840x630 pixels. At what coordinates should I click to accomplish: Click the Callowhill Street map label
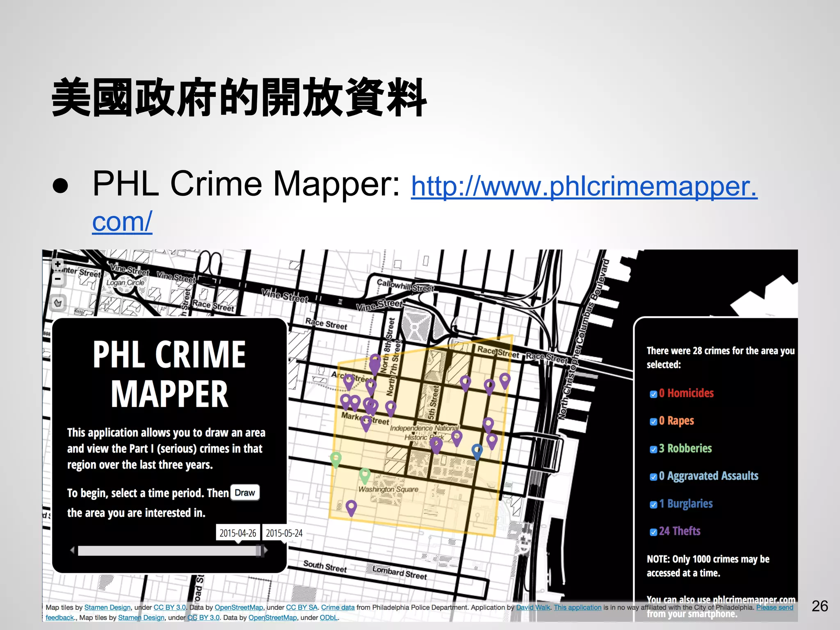[405, 285]
